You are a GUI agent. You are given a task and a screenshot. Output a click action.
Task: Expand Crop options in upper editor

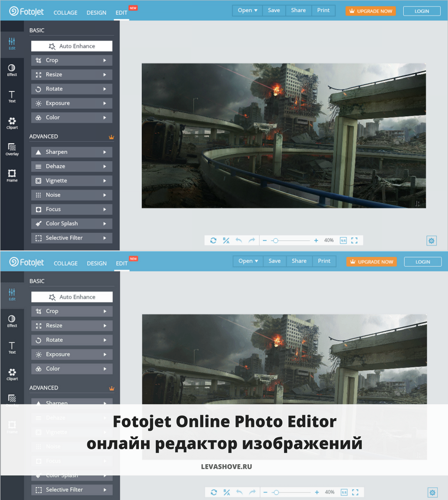72,60
